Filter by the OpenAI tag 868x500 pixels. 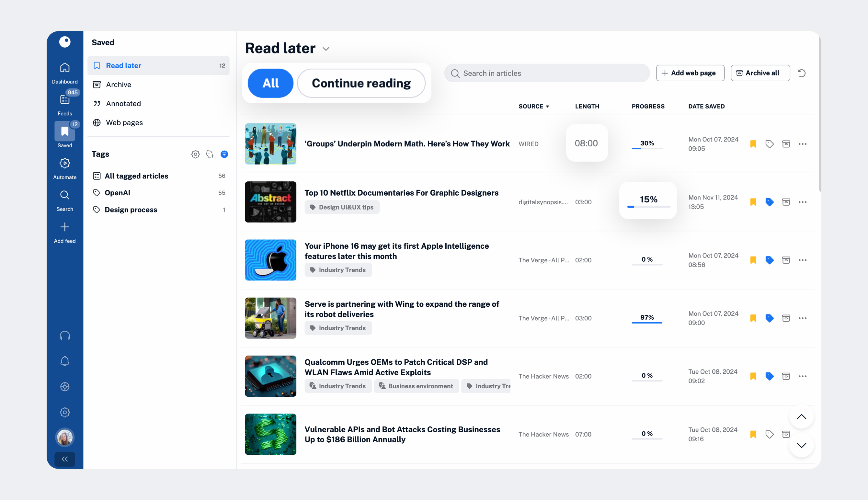coord(158,193)
